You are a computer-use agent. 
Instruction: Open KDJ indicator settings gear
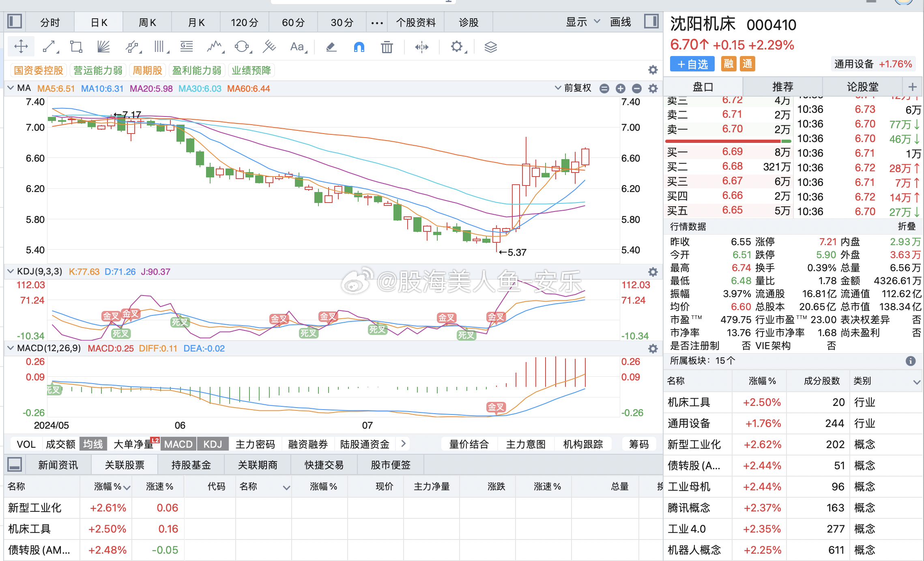653,272
